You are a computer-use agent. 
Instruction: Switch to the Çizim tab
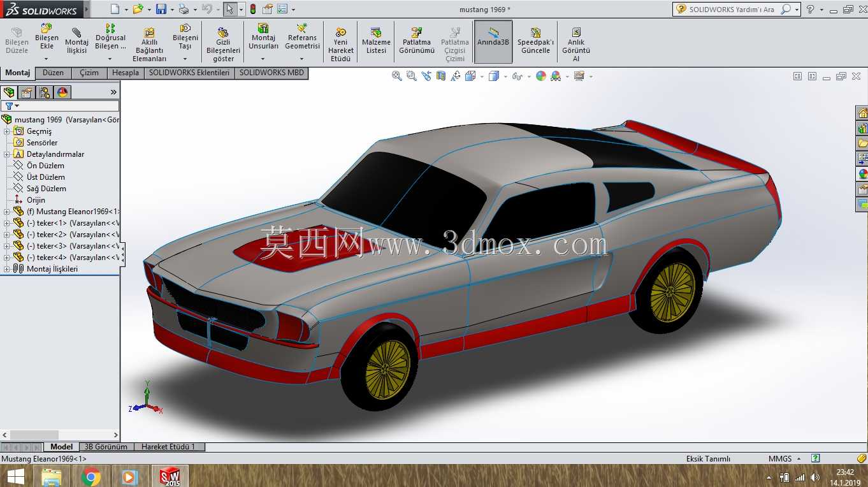click(89, 73)
